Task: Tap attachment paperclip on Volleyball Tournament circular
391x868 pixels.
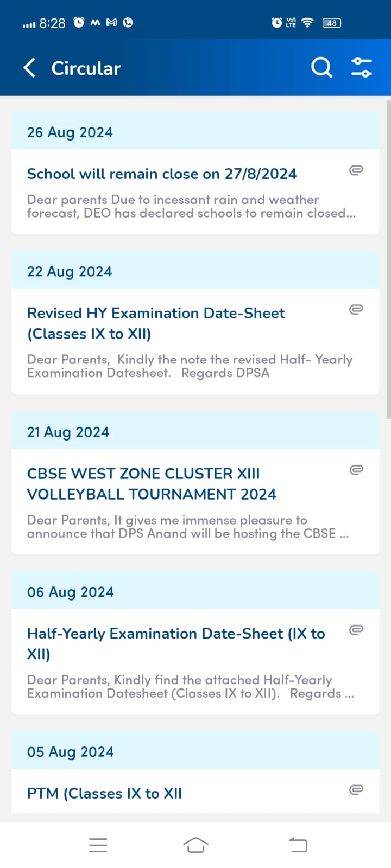Action: coord(356,470)
